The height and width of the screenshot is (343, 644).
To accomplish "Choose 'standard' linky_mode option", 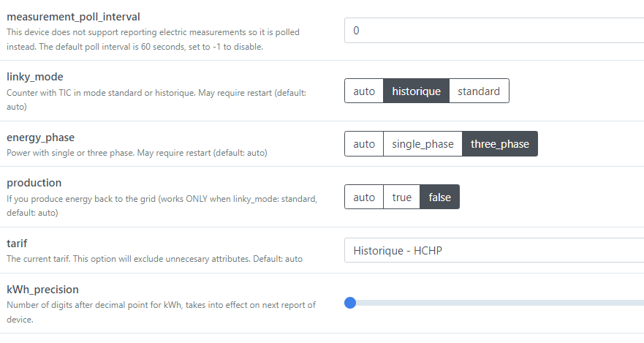I will 479,91.
